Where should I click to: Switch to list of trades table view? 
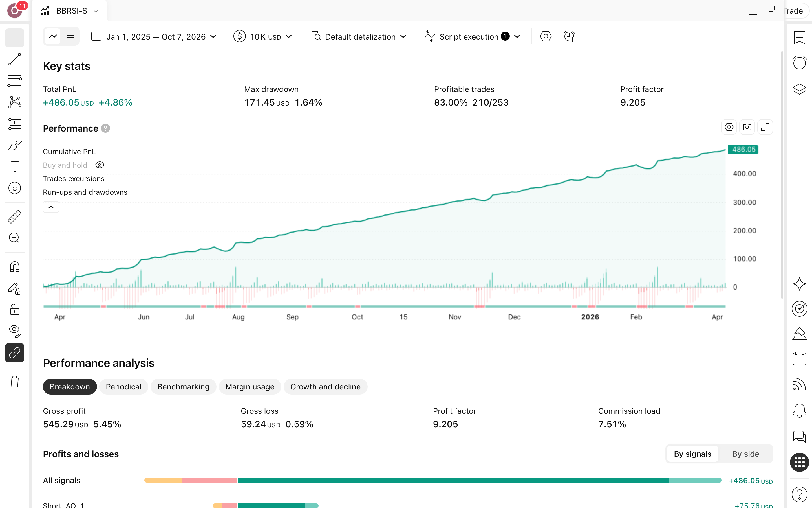coord(70,36)
